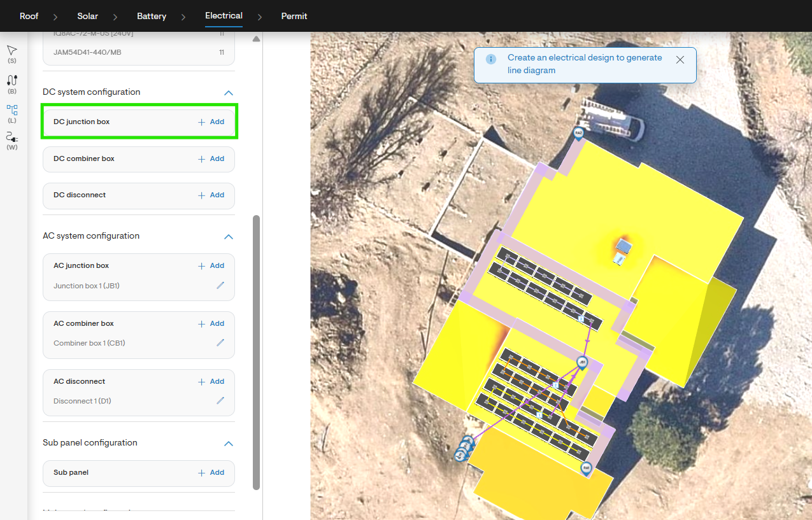Viewport: 812px width, 520px height.
Task: Add an AC combiner box
Action: (x=211, y=323)
